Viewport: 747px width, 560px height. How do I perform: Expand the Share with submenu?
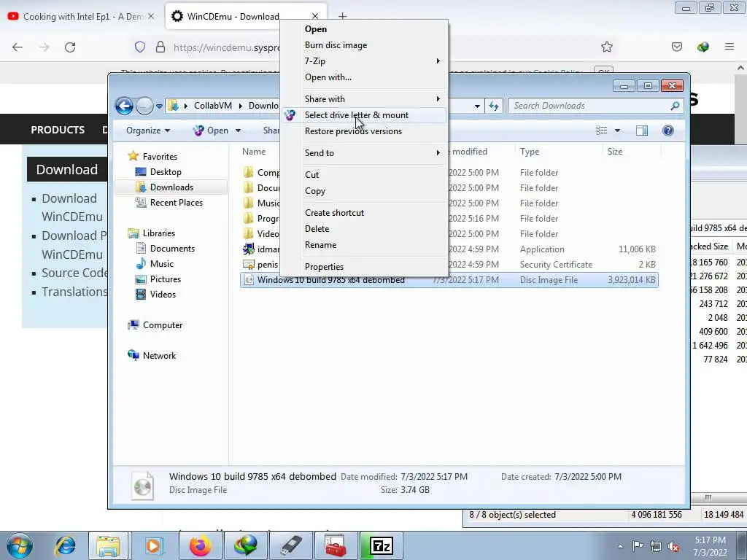pos(364,99)
